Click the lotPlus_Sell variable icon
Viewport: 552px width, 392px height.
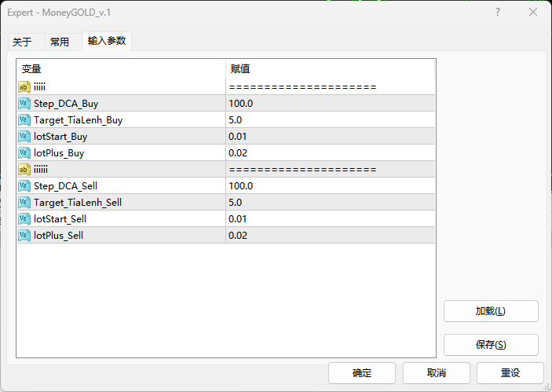(x=24, y=236)
